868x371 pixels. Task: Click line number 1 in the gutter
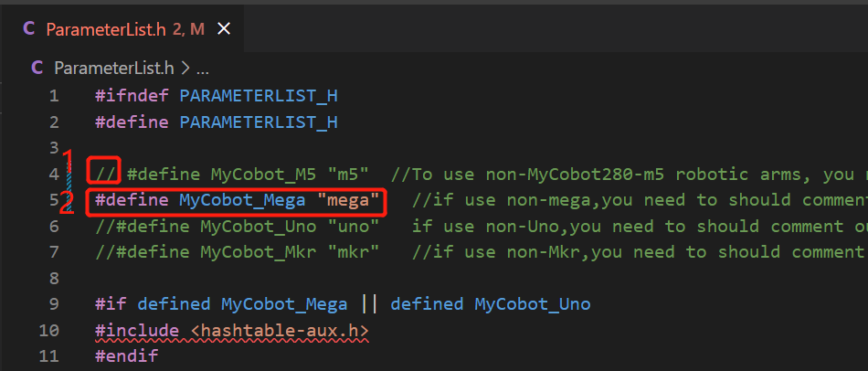point(54,95)
